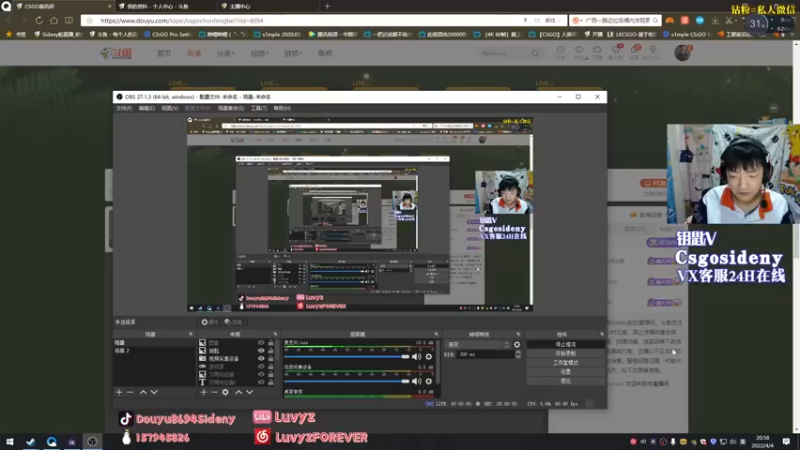This screenshot has height=450, width=800.
Task: Open the Windows Start menu
Action: point(10,441)
